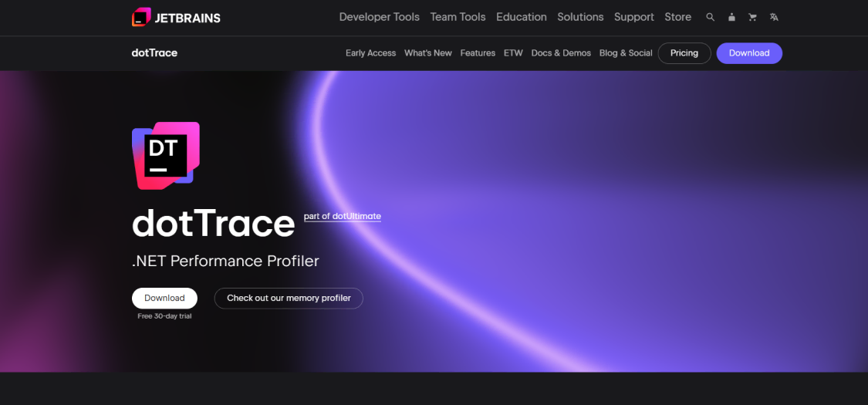Open the ETW page link
868x405 pixels.
pos(513,53)
